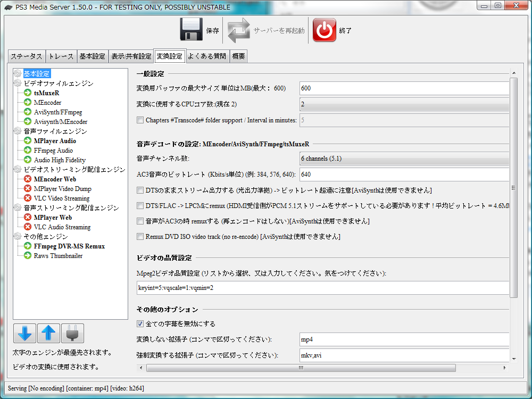Click green arrow icon beside tsMuxeR
The width and height of the screenshot is (532, 399).
click(28, 93)
